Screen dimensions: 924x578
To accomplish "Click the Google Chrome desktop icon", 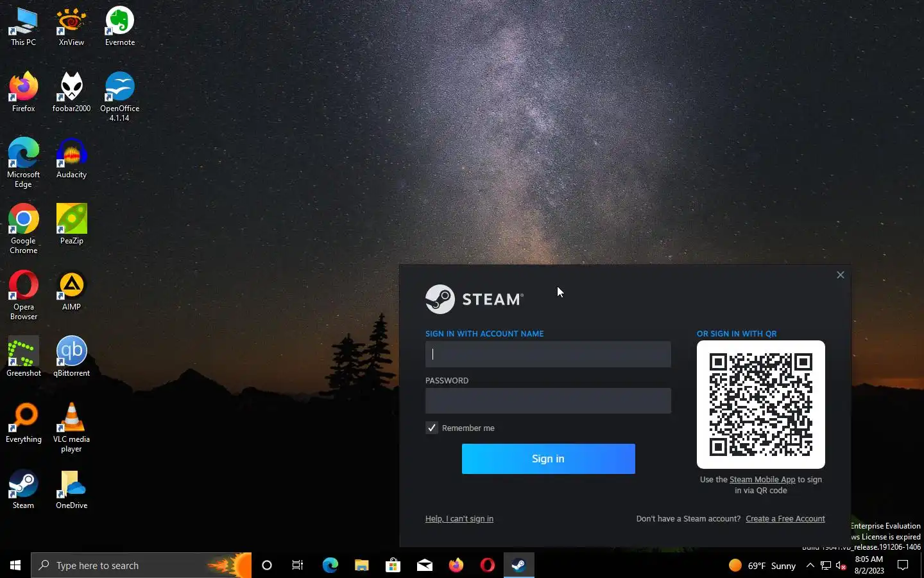I will coord(23,229).
